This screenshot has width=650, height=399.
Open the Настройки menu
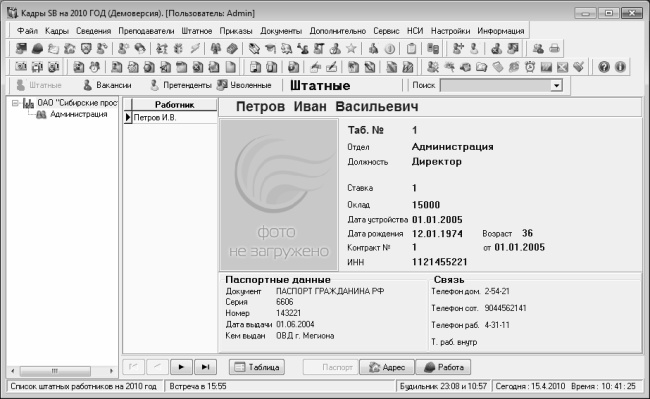click(450, 31)
